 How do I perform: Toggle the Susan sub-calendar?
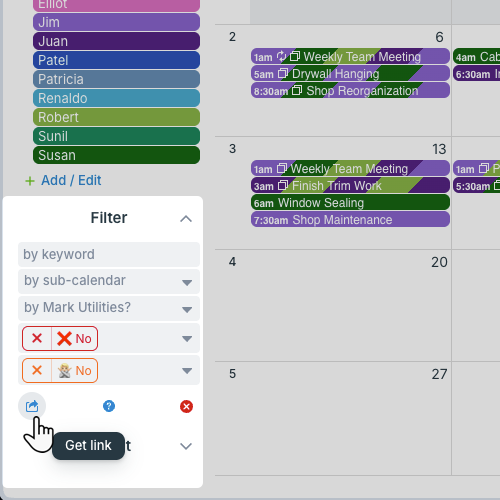pyautogui.click(x=116, y=155)
